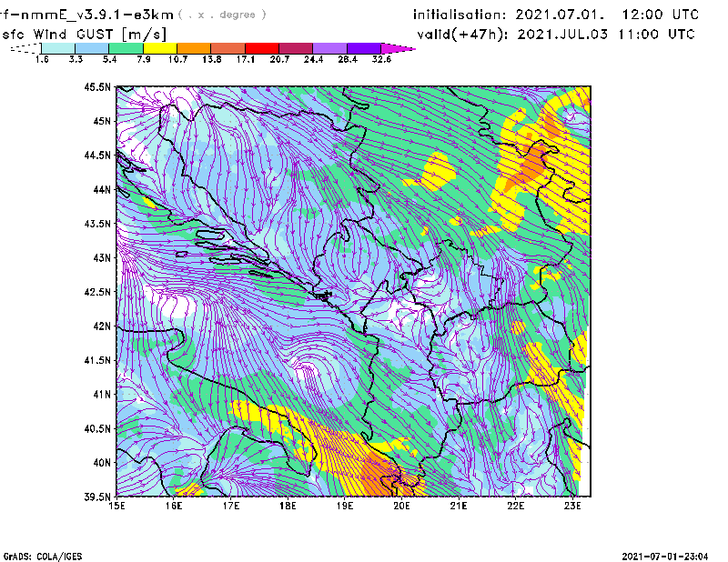Click the light cyan 1.6–3.3 legend swatch
This screenshot has height=562, width=728.
click(58, 48)
